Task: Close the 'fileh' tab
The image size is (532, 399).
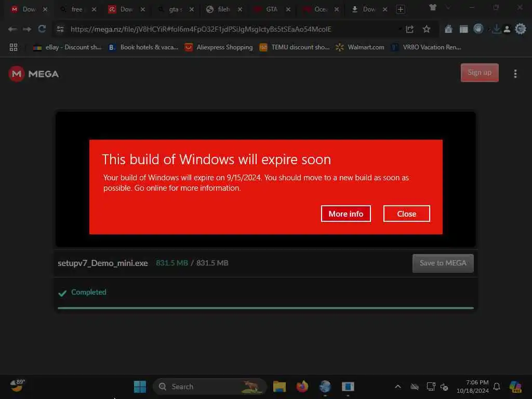Action: (240, 9)
